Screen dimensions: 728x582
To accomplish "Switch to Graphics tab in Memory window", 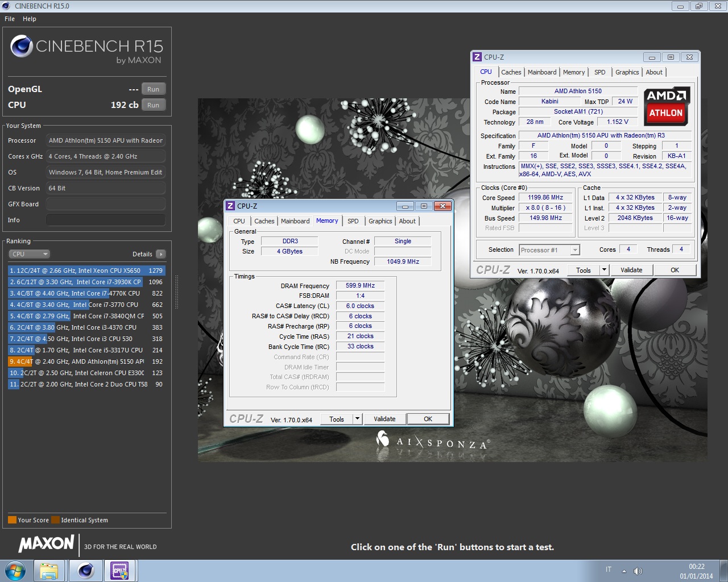I will click(380, 221).
